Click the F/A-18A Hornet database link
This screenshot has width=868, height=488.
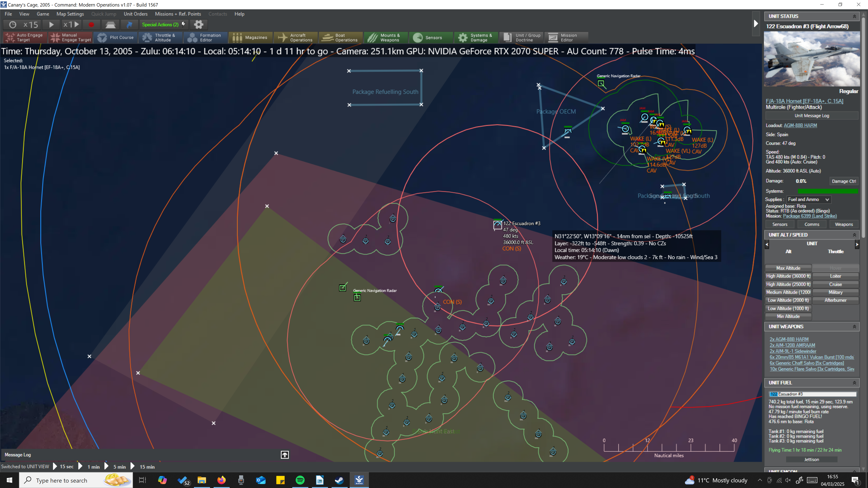pyautogui.click(x=804, y=101)
